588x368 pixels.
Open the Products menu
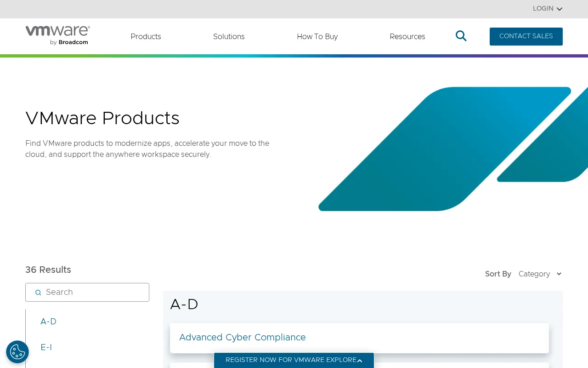[x=146, y=37]
